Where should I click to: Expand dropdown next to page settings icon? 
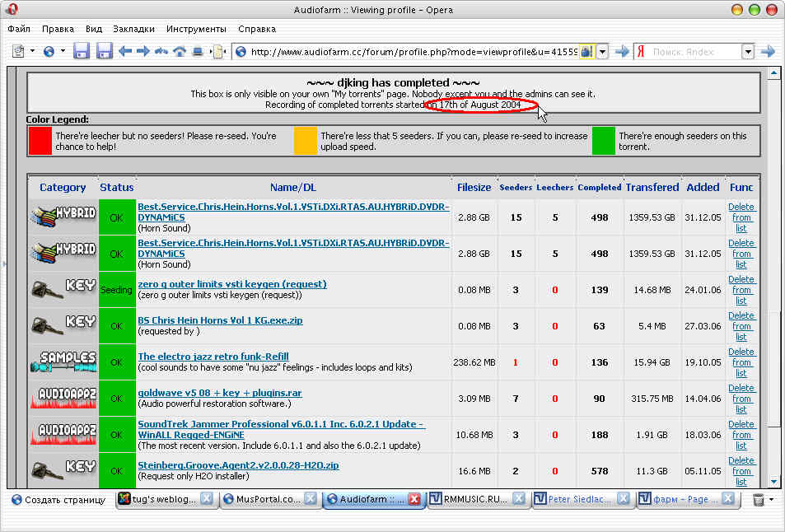(x=32, y=51)
